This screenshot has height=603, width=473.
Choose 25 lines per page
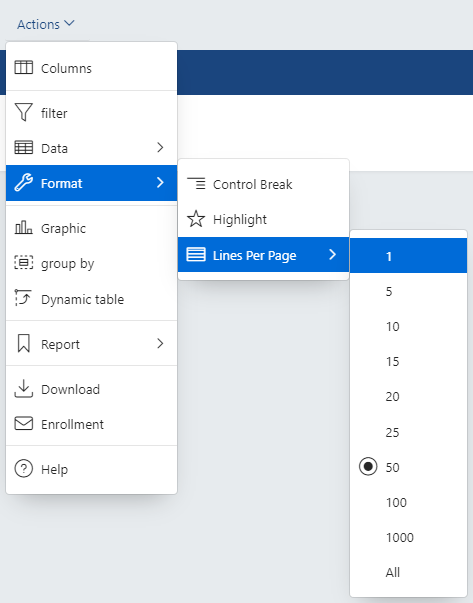click(408, 432)
